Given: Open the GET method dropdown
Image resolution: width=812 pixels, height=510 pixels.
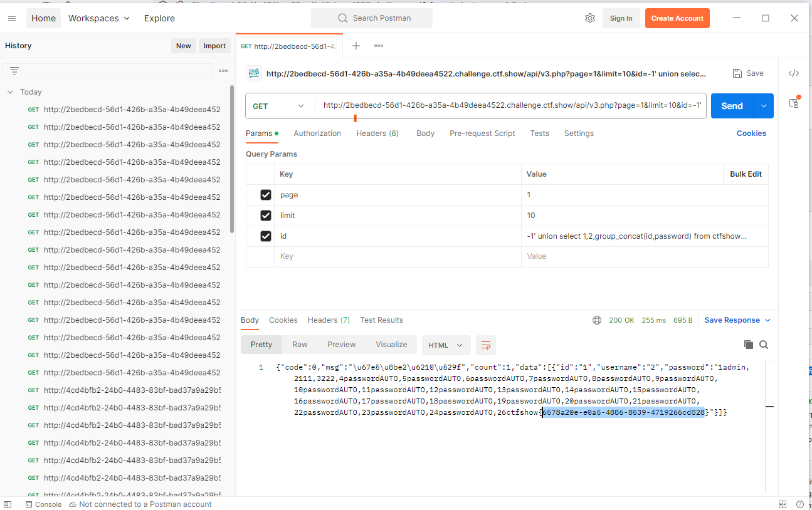Looking at the screenshot, I should tap(280, 106).
